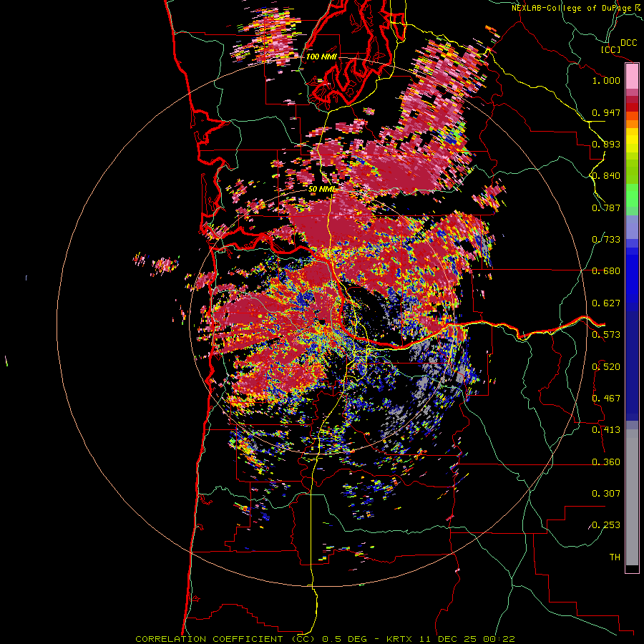
Task: Click the 0.840 scale value
Action: (x=606, y=176)
